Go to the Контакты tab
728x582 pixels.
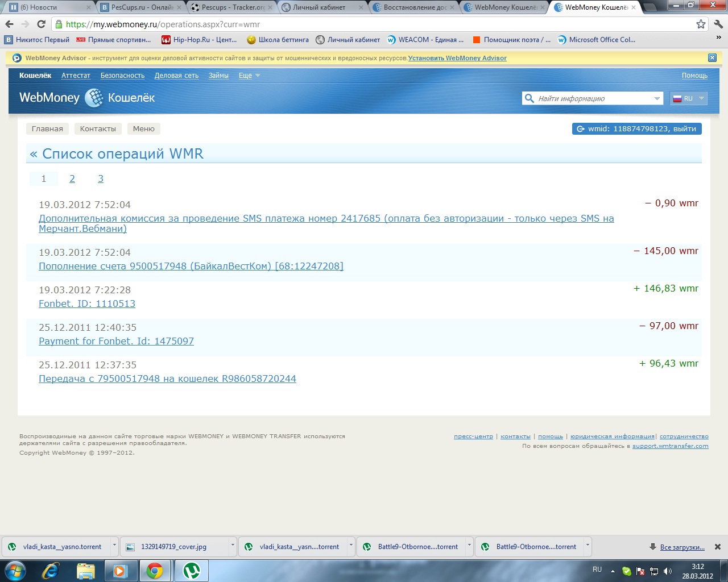(98, 129)
